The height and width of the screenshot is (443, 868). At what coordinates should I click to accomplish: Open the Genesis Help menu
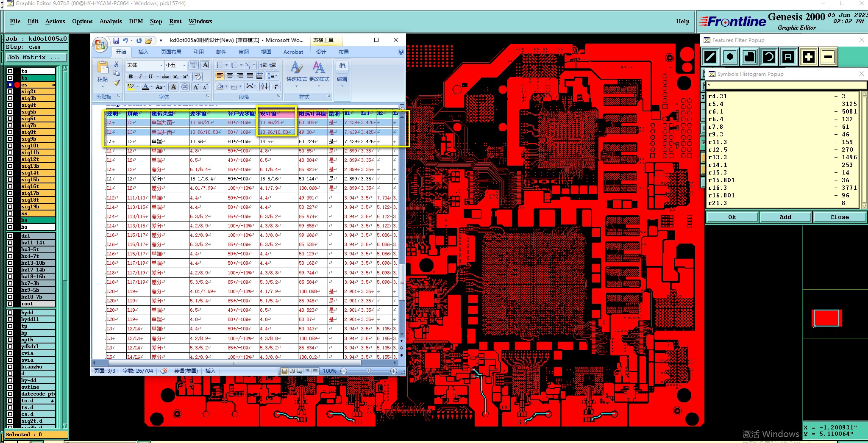(x=682, y=21)
